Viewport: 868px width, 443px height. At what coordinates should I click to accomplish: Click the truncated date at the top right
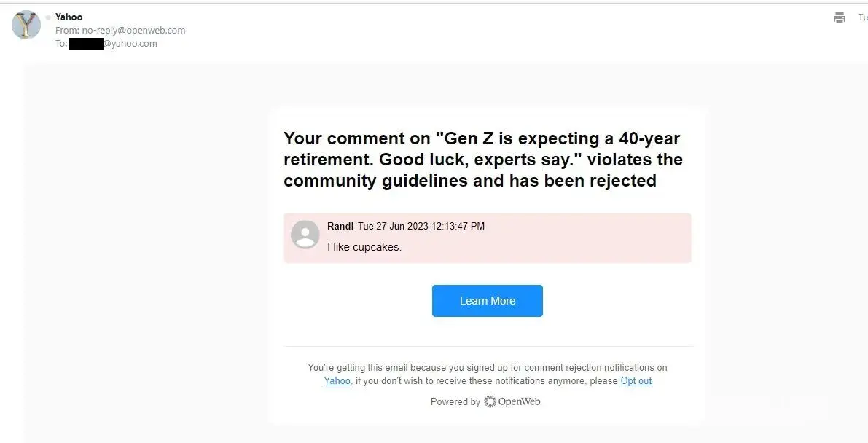click(x=862, y=18)
